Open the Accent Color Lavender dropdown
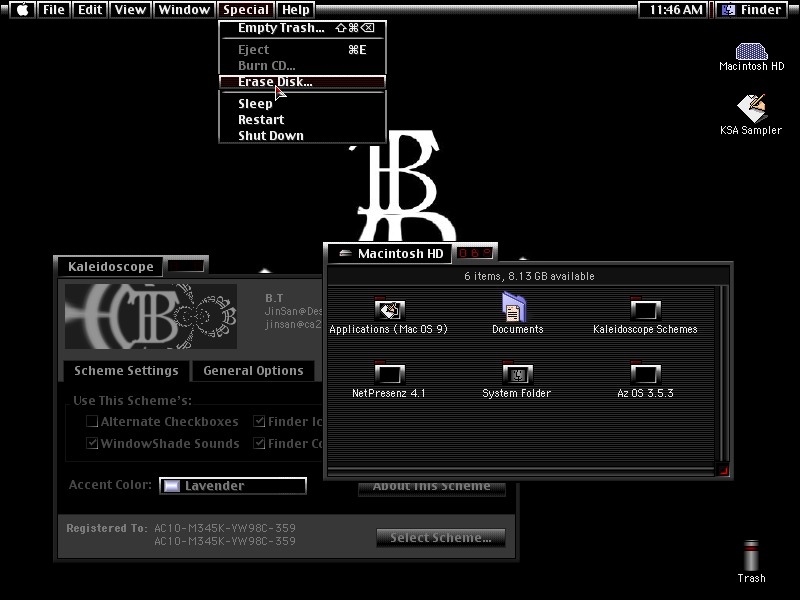Image resolution: width=800 pixels, height=600 pixels. click(x=233, y=486)
